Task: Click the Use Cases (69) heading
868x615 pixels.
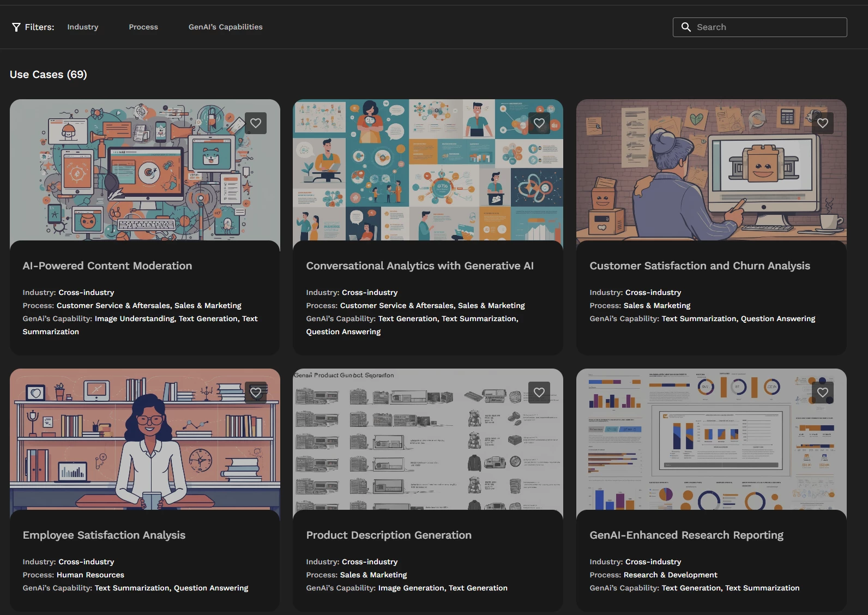Action: click(49, 75)
